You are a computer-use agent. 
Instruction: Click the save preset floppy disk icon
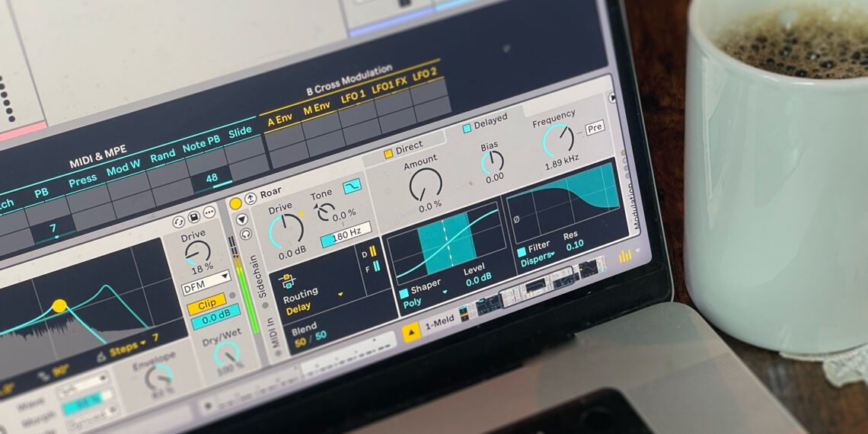pyautogui.click(x=193, y=219)
